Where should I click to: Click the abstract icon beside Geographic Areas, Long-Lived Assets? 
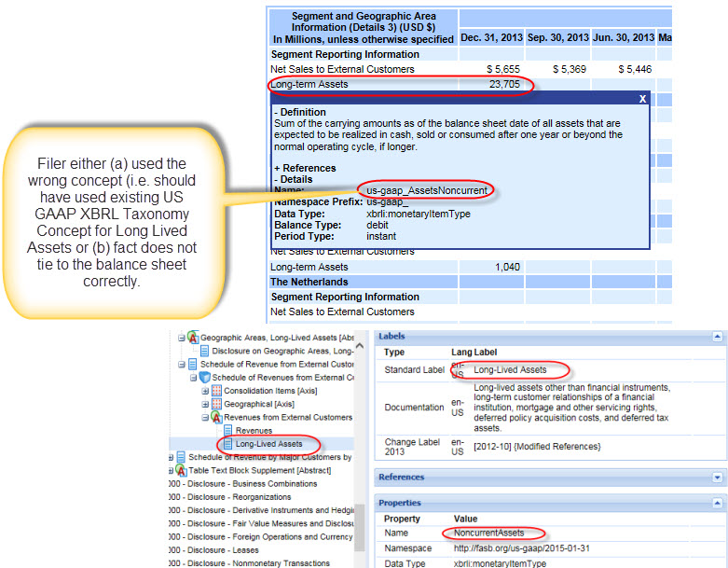tap(193, 338)
